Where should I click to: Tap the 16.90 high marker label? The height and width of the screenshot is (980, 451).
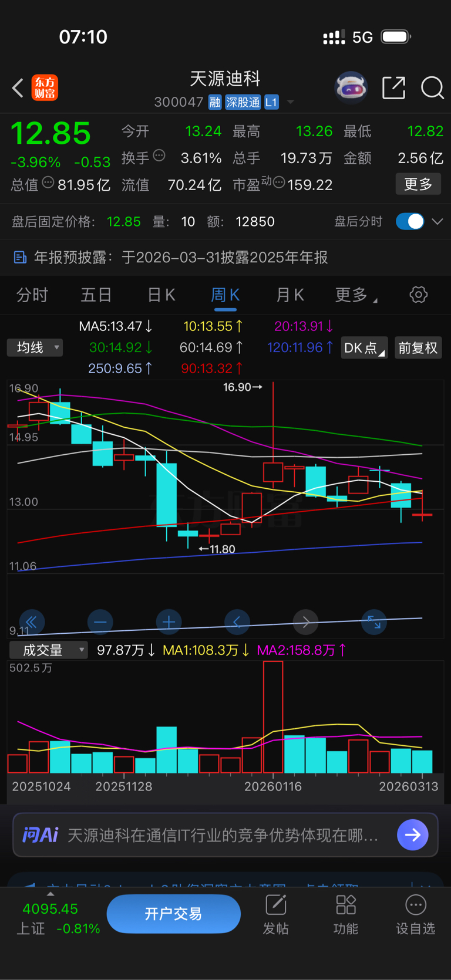tap(243, 387)
